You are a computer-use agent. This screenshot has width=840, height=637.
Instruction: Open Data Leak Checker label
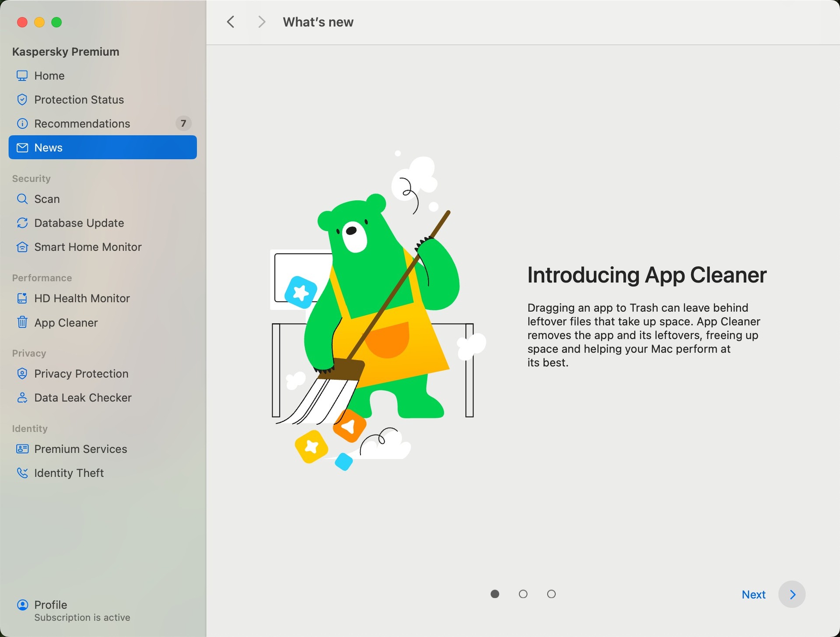[x=83, y=398]
